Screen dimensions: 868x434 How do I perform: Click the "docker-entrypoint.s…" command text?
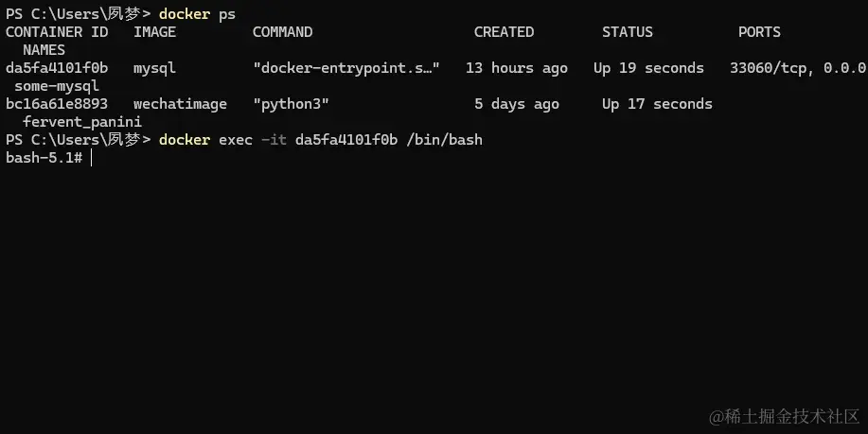[x=345, y=68]
